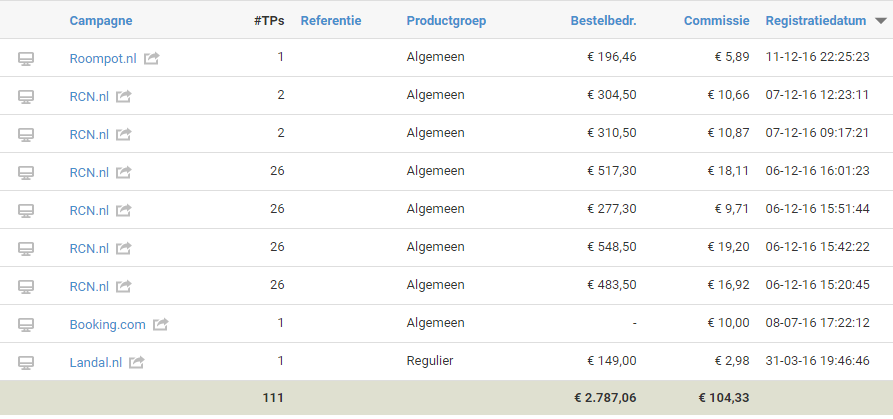Click the desktop icon in the RCN.nl row with commission € 19,20
Image resolution: width=893 pixels, height=419 pixels.
click(x=26, y=248)
